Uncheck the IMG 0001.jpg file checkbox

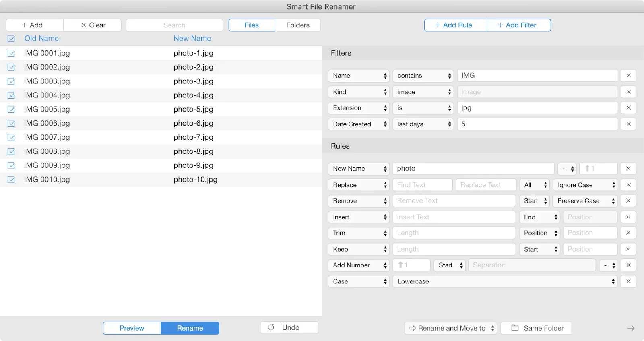click(x=11, y=53)
